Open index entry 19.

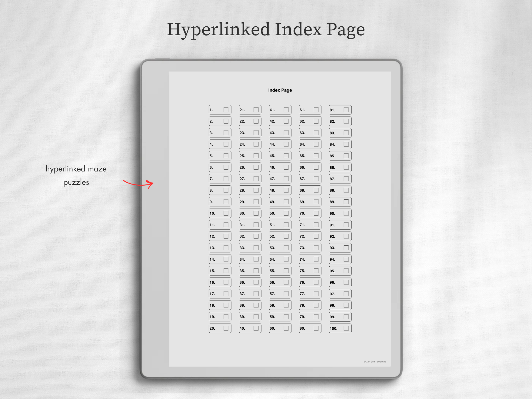point(220,317)
